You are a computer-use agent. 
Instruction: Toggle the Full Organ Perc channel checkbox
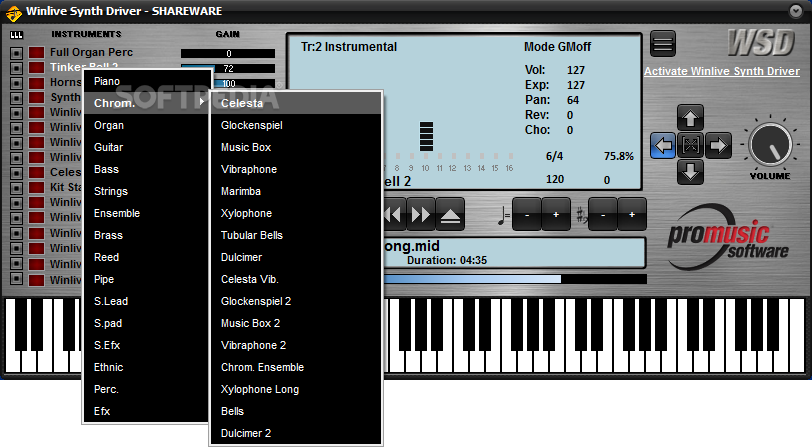[x=17, y=53]
